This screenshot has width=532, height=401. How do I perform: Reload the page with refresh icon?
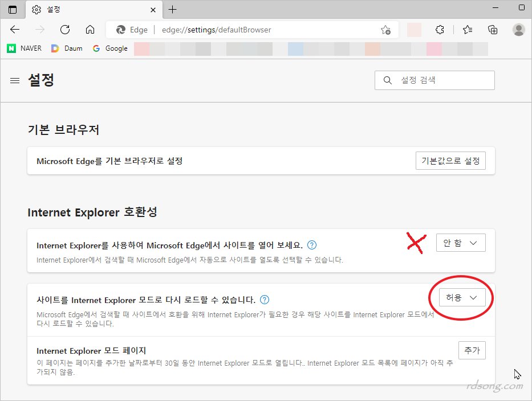pyautogui.click(x=65, y=30)
